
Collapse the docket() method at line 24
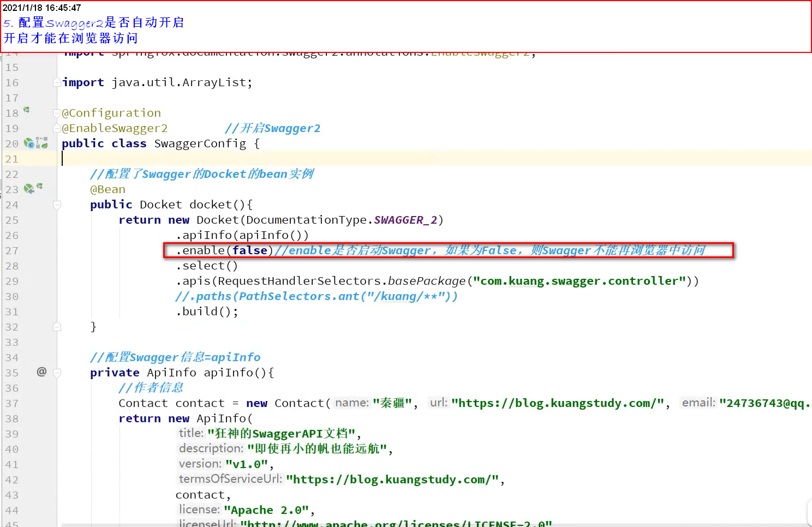pos(57,205)
